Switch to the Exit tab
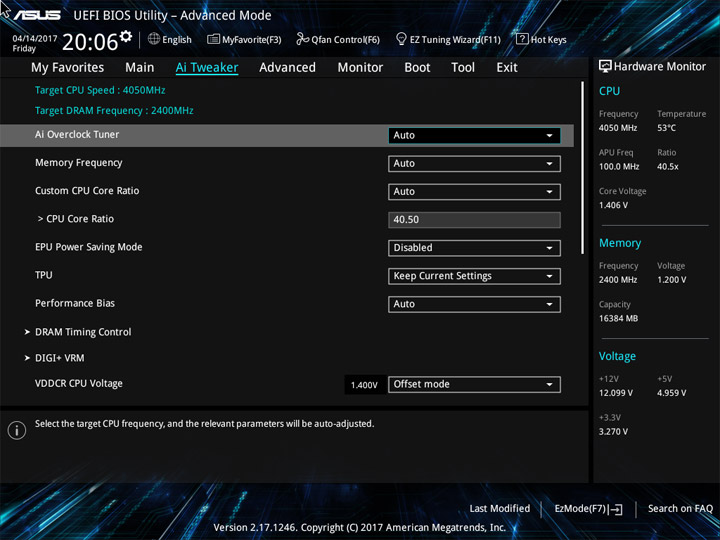 point(507,68)
